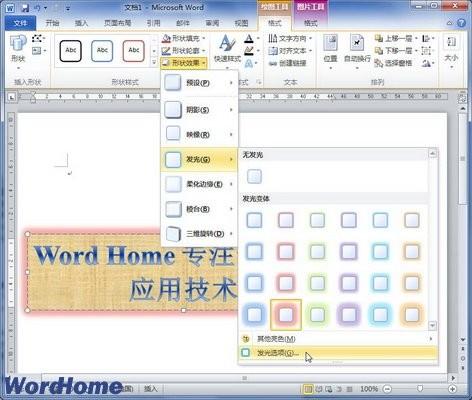Click the 100% zoom level
472x400 pixels.
pos(369,389)
